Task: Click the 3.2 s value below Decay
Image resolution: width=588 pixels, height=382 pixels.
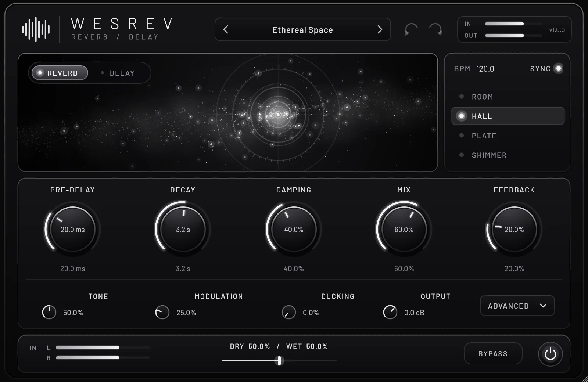Action: [183, 269]
